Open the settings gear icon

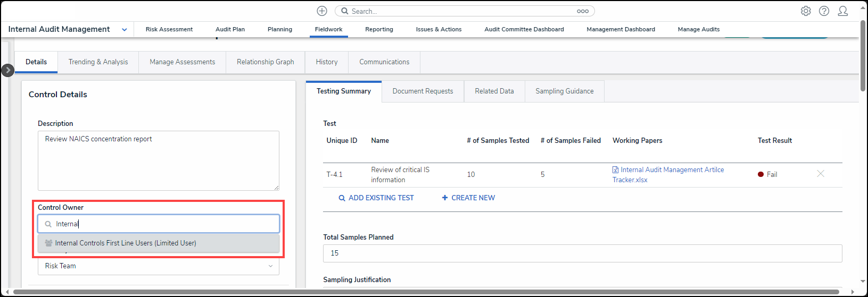[x=806, y=11]
